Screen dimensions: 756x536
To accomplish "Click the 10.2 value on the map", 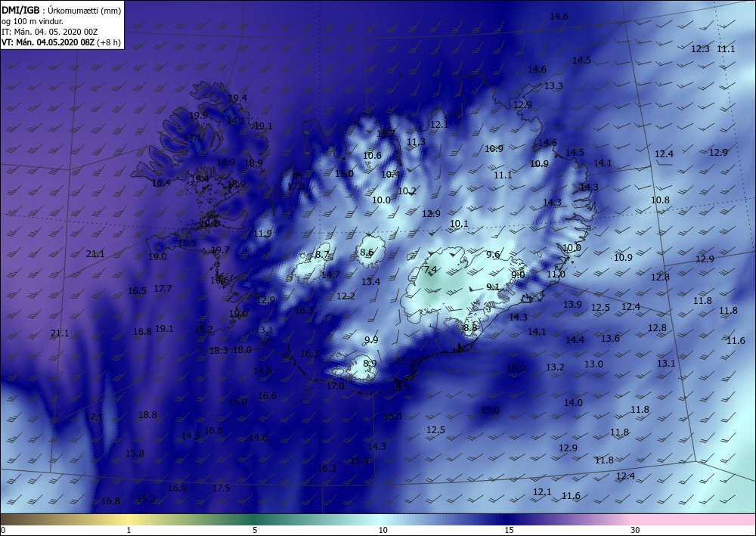I will click(x=407, y=191).
